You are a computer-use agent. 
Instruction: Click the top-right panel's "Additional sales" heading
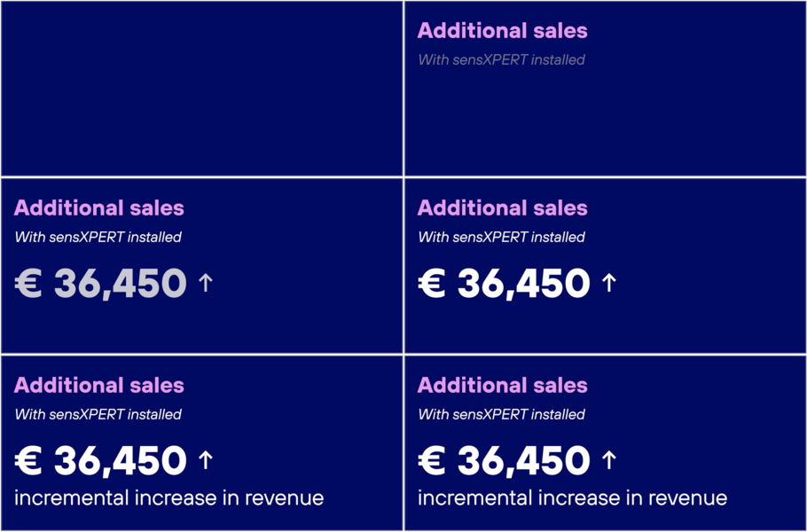click(x=502, y=31)
